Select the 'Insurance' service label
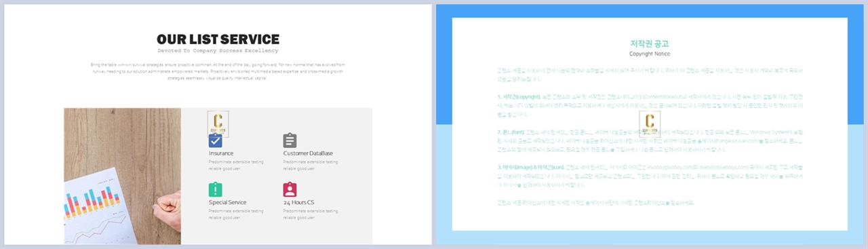This screenshot has width=868, height=249. click(x=221, y=153)
